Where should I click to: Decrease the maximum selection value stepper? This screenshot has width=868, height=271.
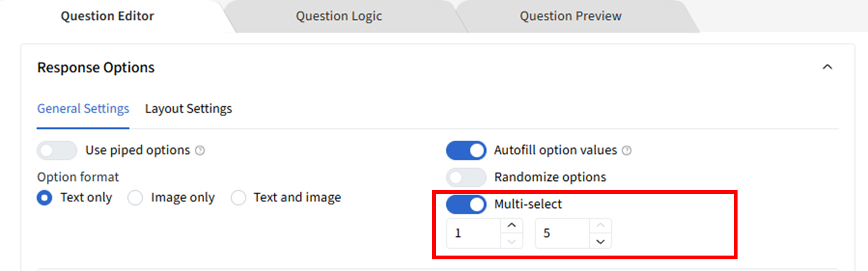pyautogui.click(x=600, y=241)
